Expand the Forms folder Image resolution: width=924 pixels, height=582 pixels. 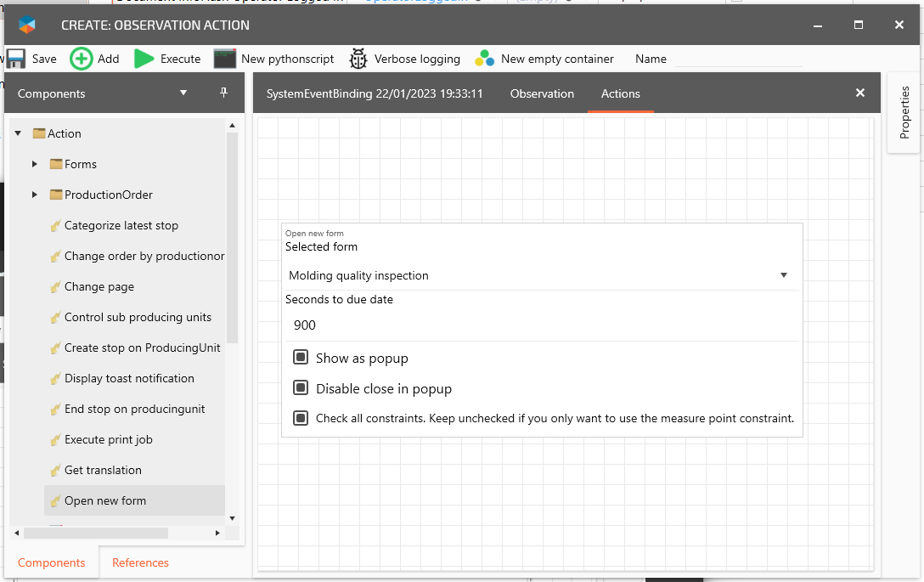coord(35,164)
